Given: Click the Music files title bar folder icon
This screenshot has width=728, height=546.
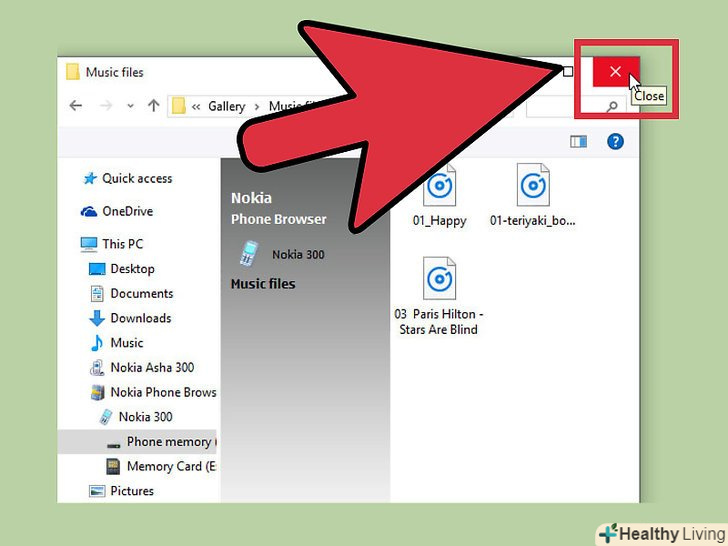Looking at the screenshot, I should (72, 72).
